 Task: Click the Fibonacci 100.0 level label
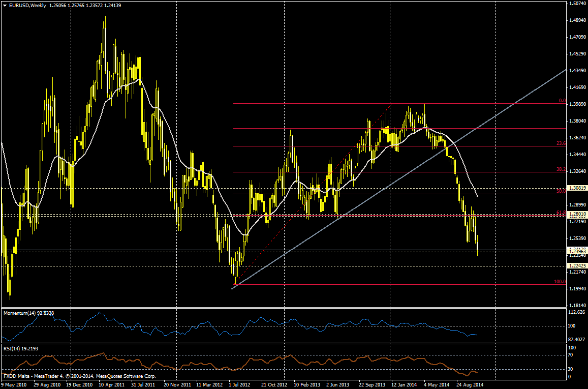tap(560, 281)
